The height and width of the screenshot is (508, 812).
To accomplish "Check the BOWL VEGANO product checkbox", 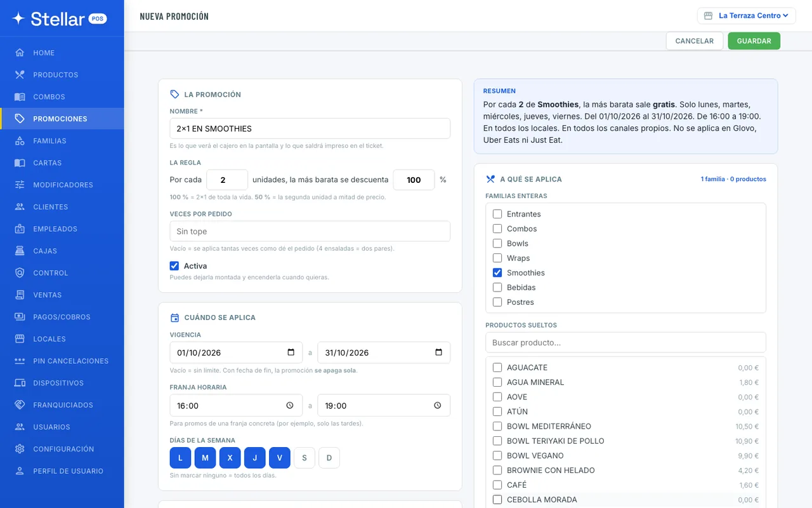I will pos(497,456).
